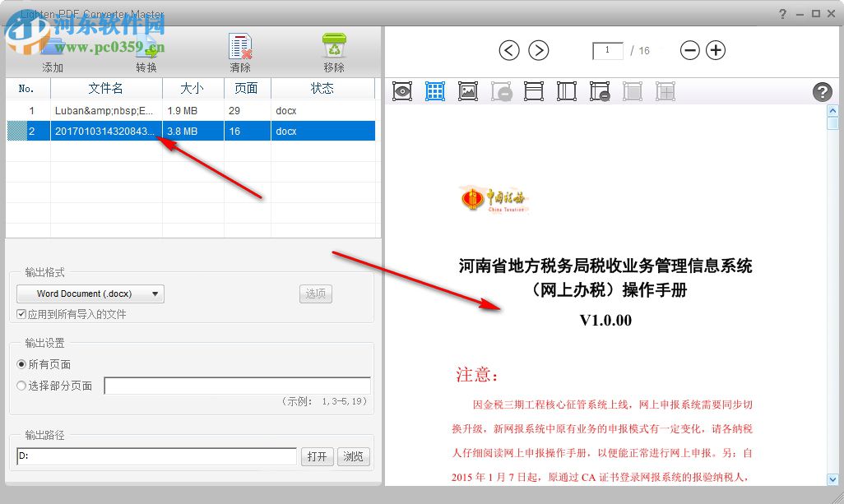This screenshot has height=504, width=844.
Task: Select the blue mark-all-areas grid icon
Action: point(435,91)
